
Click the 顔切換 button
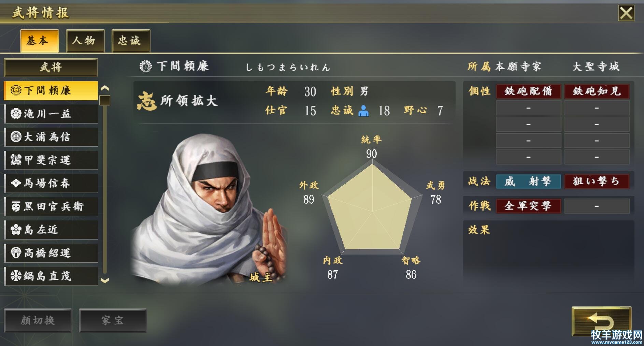pos(38,320)
